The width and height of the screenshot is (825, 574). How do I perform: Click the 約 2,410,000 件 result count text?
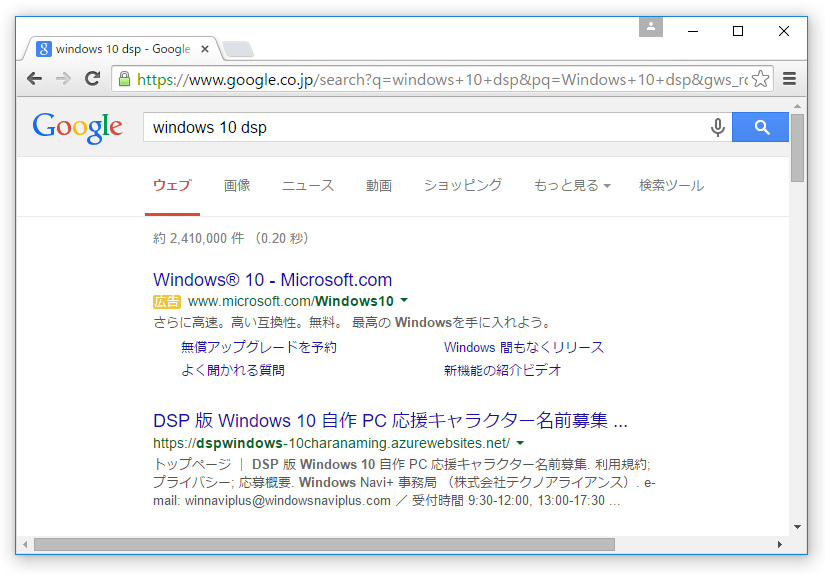[x=198, y=238]
